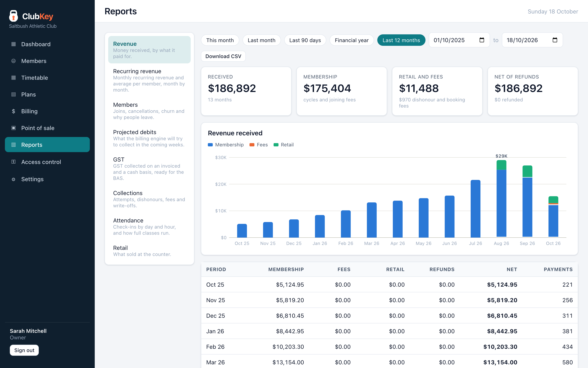Click the Settings gear icon
Viewport: 588px width, 368px height.
point(14,179)
